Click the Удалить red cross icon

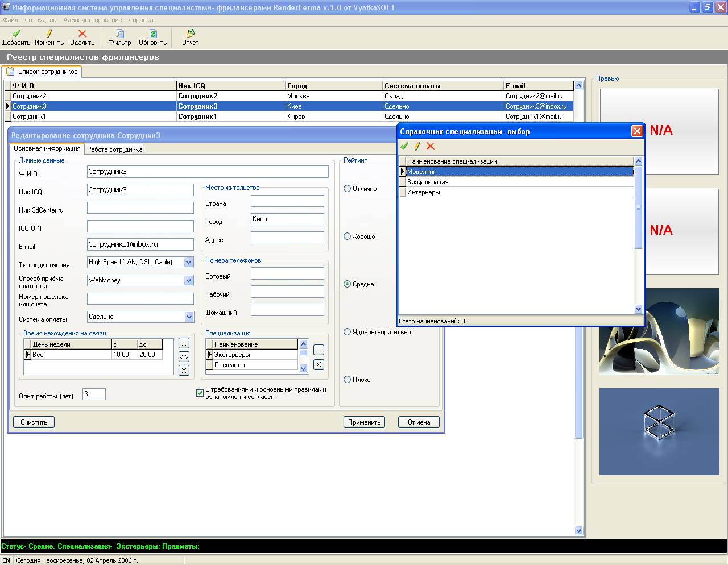[82, 34]
